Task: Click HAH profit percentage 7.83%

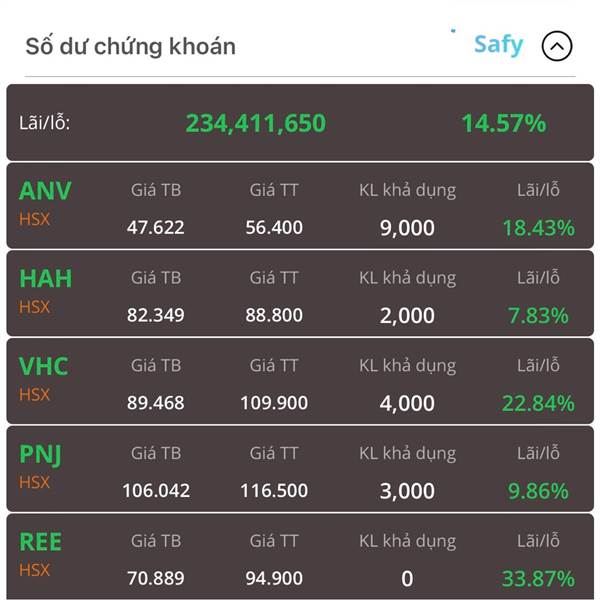Action: point(538,316)
